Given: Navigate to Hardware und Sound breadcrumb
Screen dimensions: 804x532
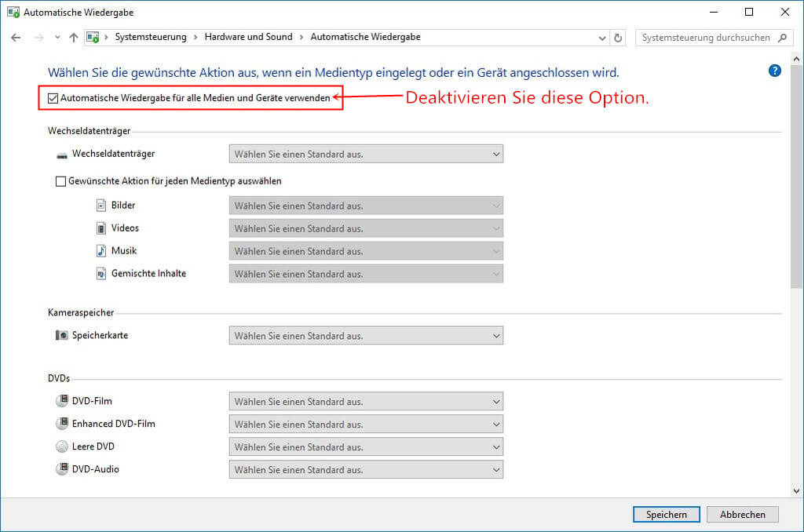Looking at the screenshot, I should pyautogui.click(x=248, y=37).
